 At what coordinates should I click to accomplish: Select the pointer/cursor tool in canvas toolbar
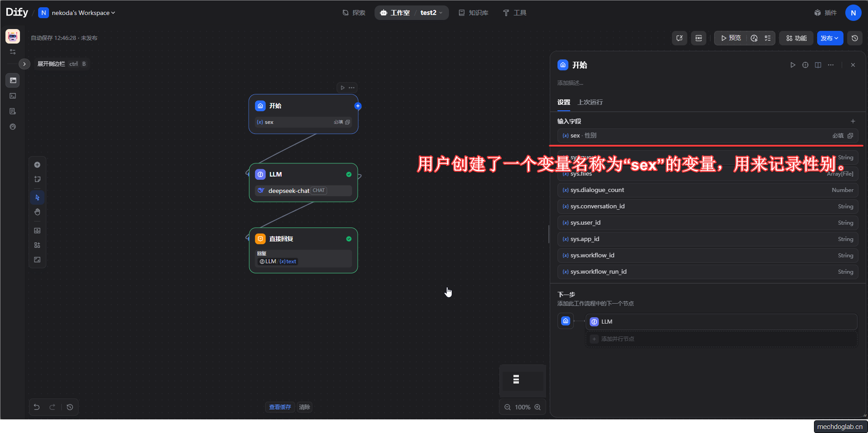point(37,197)
